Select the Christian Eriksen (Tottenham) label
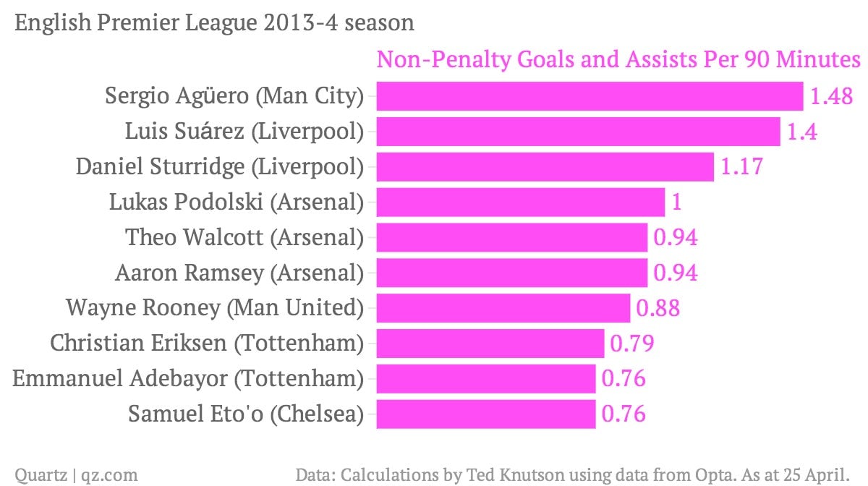The image size is (868, 486). [x=206, y=344]
